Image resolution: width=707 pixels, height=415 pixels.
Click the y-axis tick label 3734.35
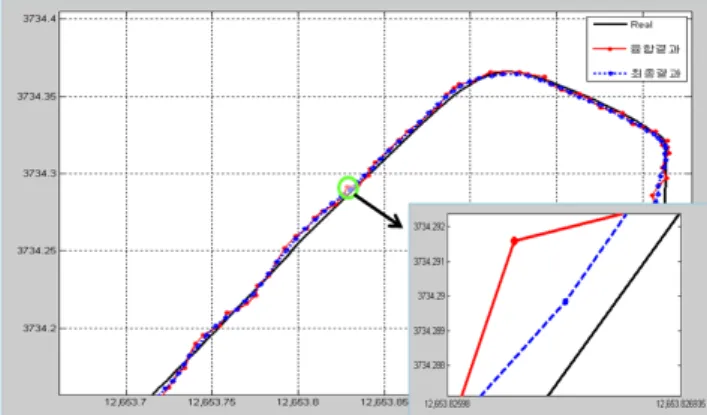tap(37, 96)
